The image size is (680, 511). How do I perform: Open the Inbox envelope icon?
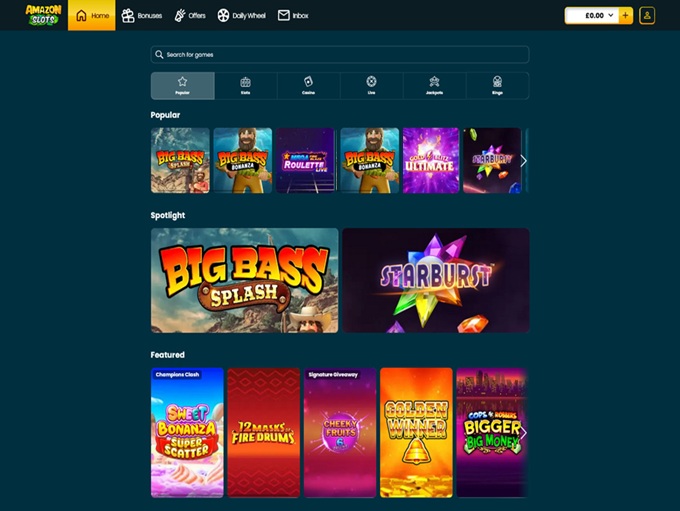tap(284, 16)
